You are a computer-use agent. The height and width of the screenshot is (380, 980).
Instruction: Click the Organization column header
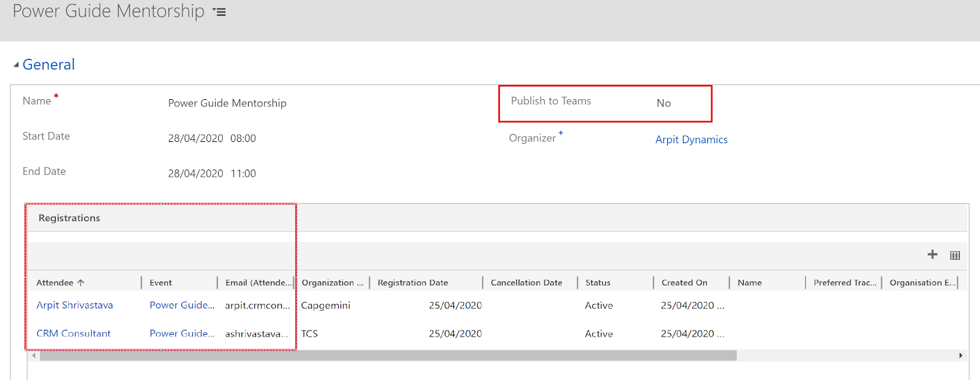tap(332, 283)
